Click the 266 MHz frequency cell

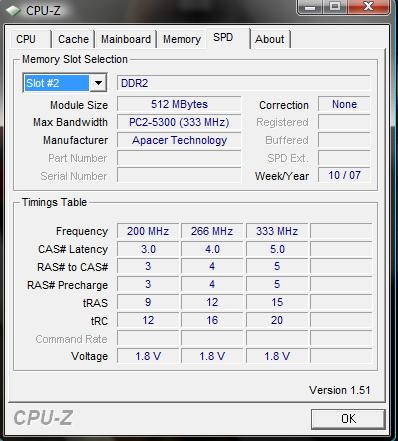tap(212, 231)
